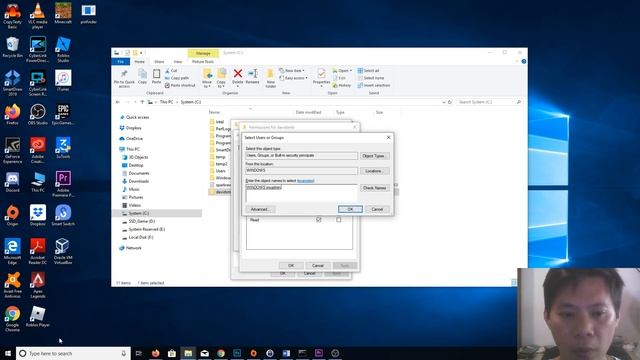Click the Check Names button
Viewport: 640px width, 360px height.
[x=374, y=188]
